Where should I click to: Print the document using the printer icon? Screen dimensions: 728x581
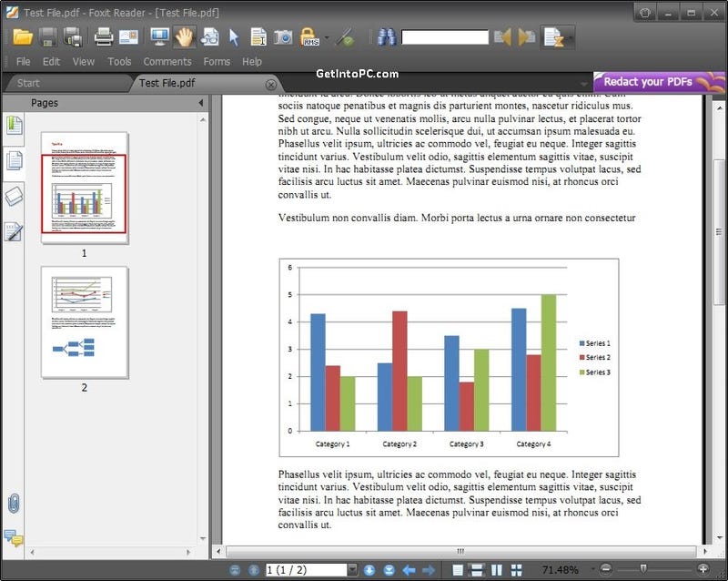[104, 37]
